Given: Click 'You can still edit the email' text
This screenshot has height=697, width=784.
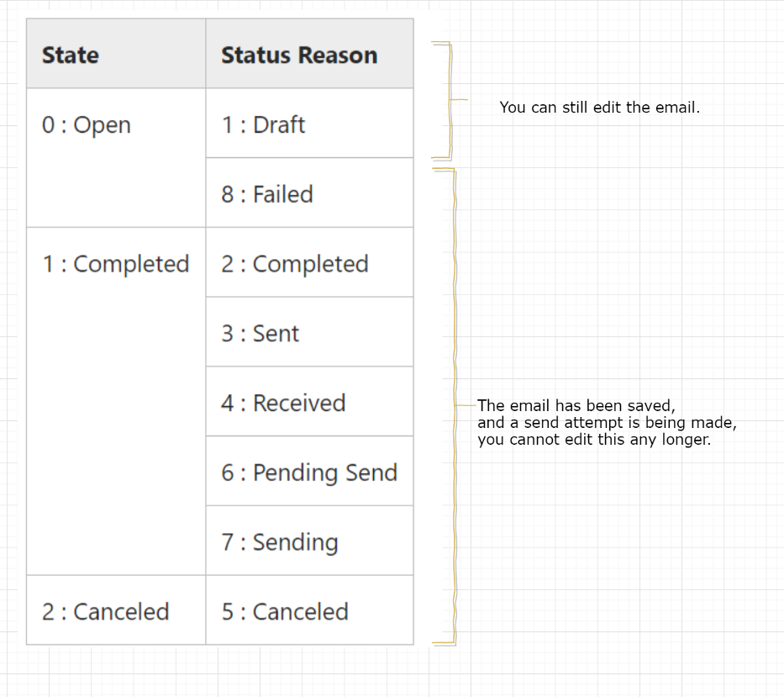Looking at the screenshot, I should tap(599, 108).
